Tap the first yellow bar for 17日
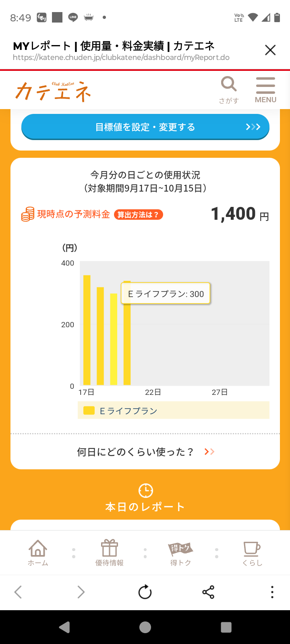 pos(87,330)
